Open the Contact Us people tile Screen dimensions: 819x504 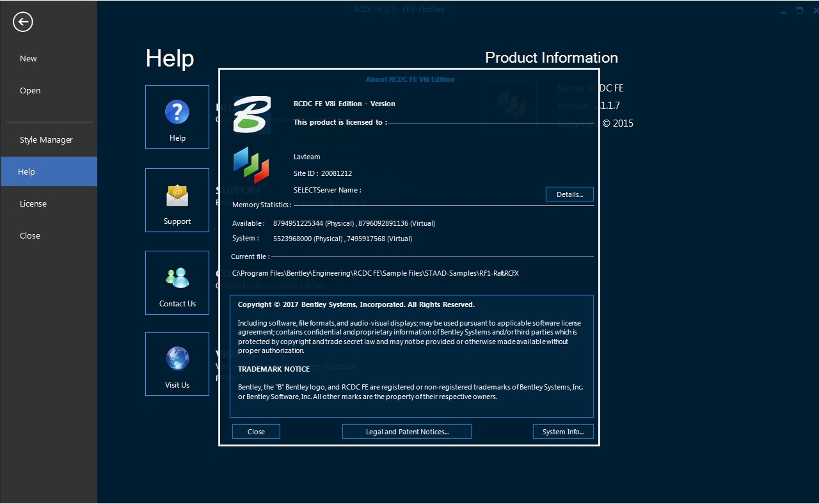pyautogui.click(x=177, y=283)
